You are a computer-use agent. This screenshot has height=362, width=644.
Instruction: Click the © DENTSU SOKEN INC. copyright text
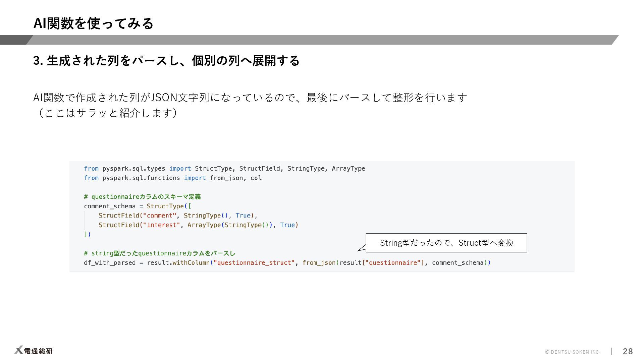[573, 352]
